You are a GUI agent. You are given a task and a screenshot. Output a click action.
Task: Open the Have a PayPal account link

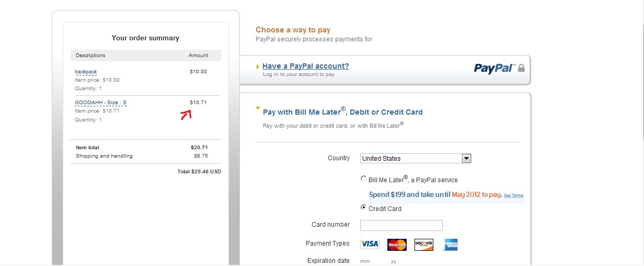pos(305,66)
